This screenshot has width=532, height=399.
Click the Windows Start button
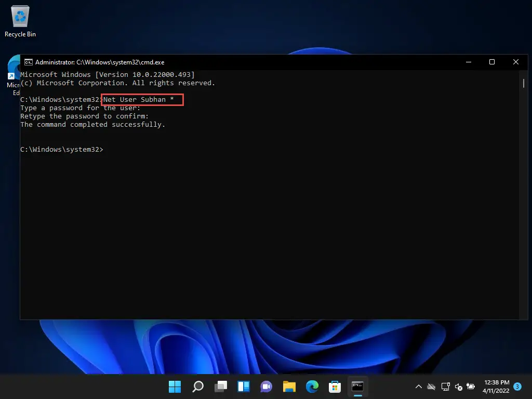coord(175,387)
